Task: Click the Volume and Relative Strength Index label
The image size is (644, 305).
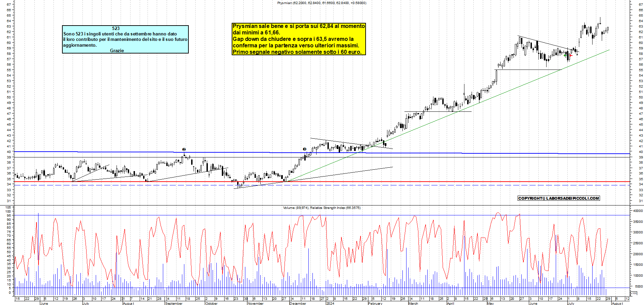Action: click(x=322, y=208)
